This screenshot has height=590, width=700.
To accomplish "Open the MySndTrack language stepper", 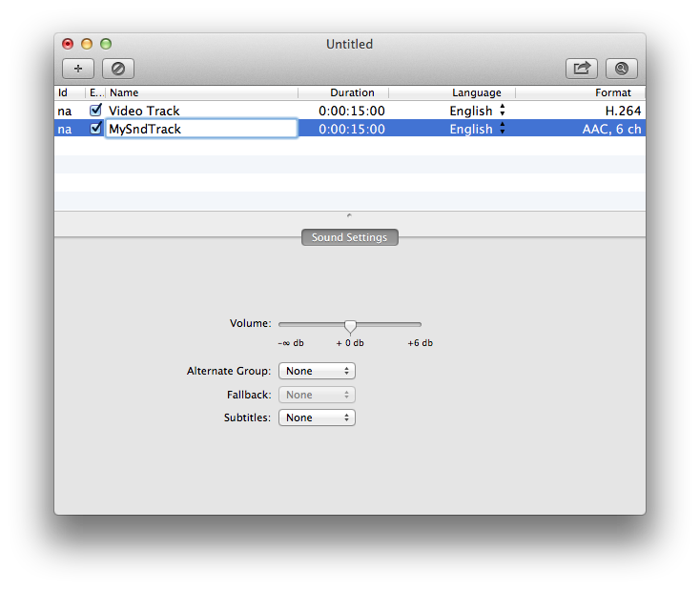I will coord(503,128).
